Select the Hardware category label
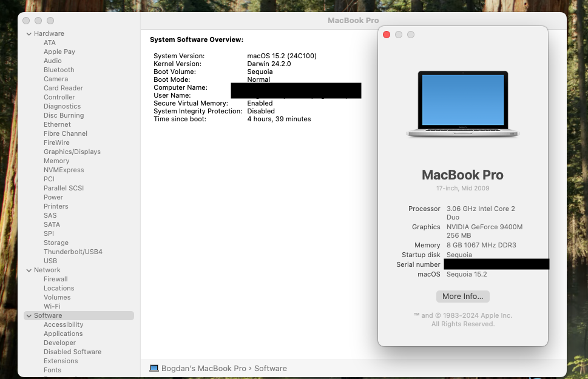 pos(49,34)
